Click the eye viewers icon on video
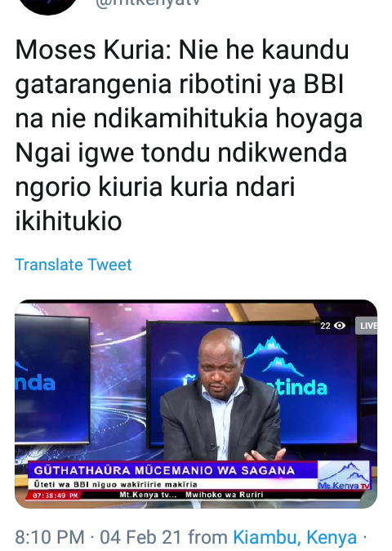 click(340, 326)
